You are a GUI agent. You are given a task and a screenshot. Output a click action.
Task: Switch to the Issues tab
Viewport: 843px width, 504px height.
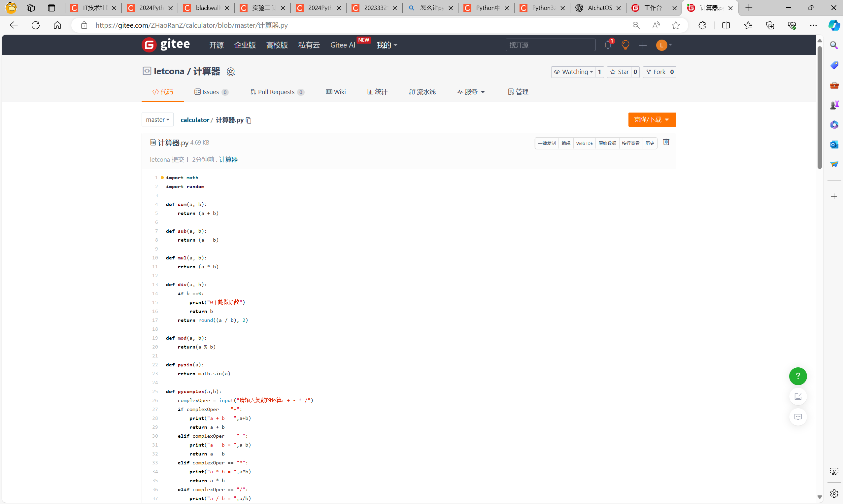(211, 92)
